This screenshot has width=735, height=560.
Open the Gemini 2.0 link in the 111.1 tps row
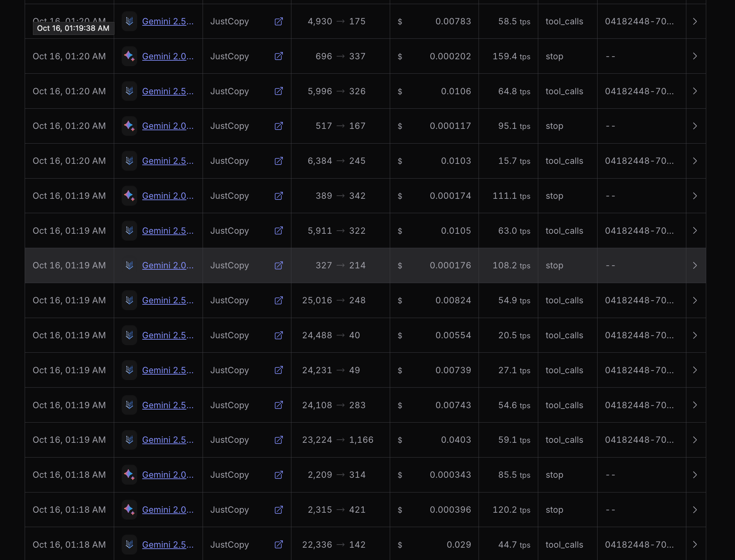(x=168, y=196)
